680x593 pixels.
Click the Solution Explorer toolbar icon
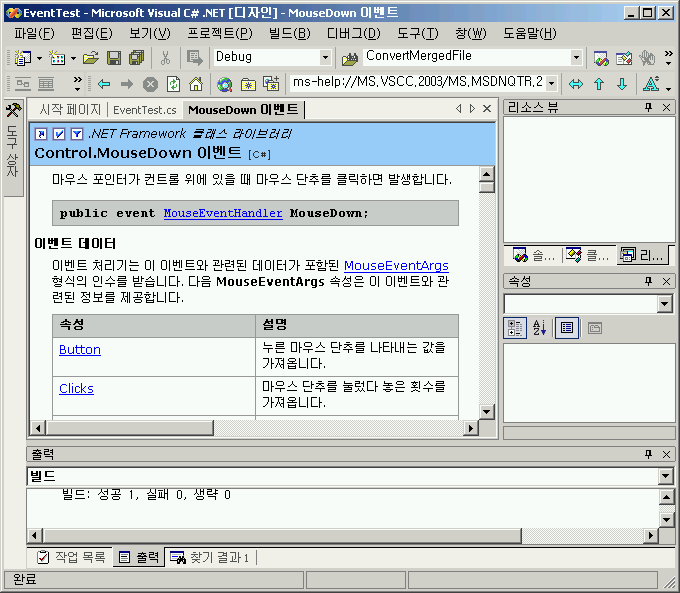point(601,58)
